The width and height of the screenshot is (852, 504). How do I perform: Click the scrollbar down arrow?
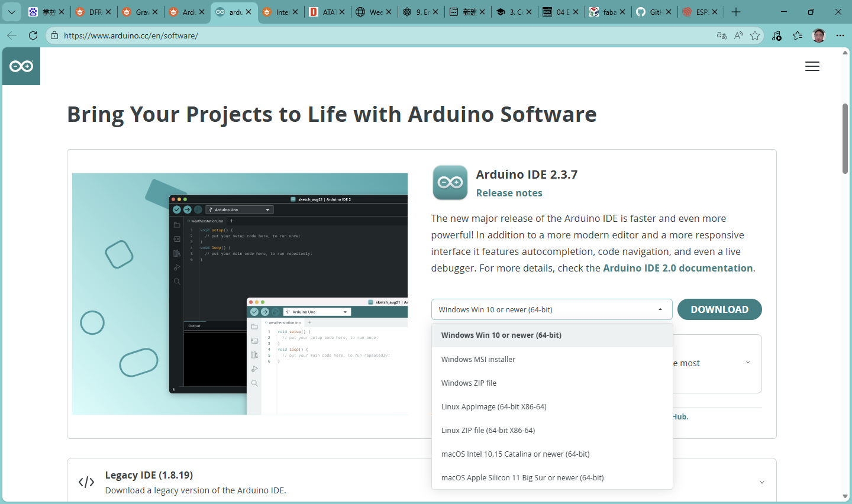pyautogui.click(x=845, y=496)
